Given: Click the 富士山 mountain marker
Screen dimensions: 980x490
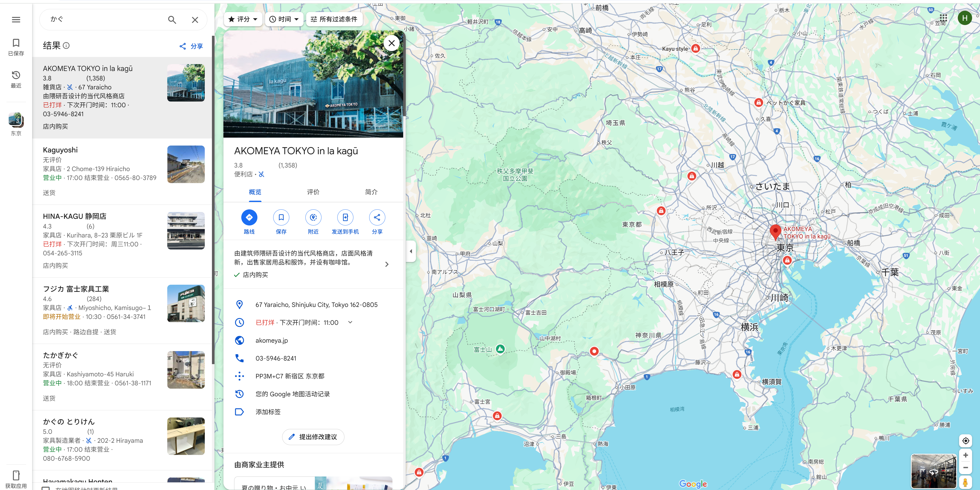Looking at the screenshot, I should pyautogui.click(x=501, y=349).
